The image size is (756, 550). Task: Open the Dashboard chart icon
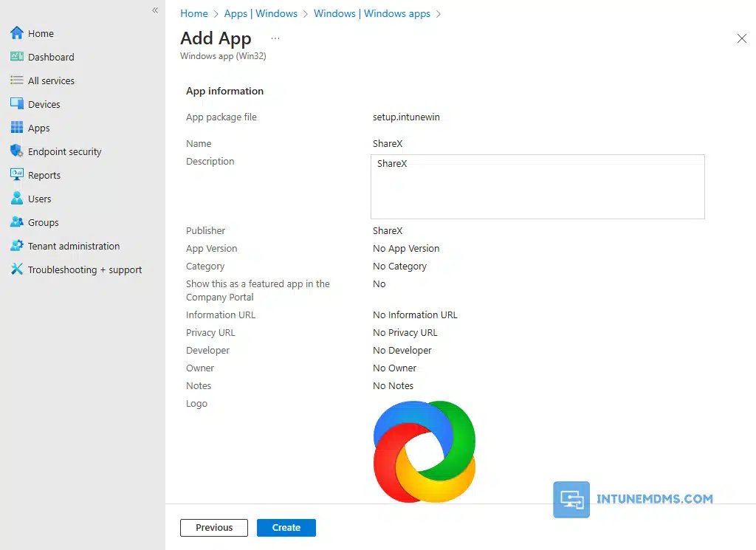coord(16,57)
